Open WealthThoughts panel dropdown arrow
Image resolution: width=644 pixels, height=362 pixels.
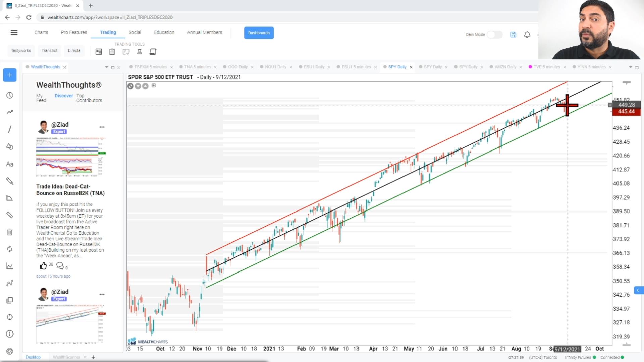107,67
